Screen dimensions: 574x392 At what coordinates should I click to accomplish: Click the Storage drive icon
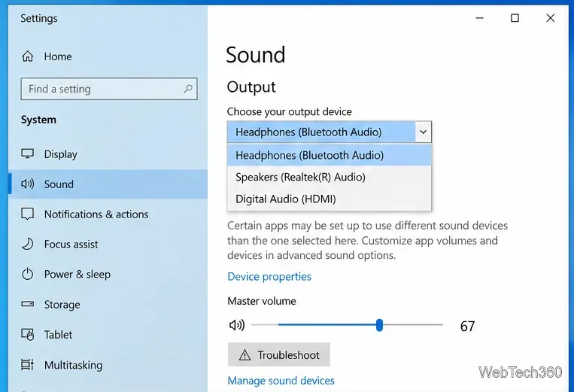point(27,304)
